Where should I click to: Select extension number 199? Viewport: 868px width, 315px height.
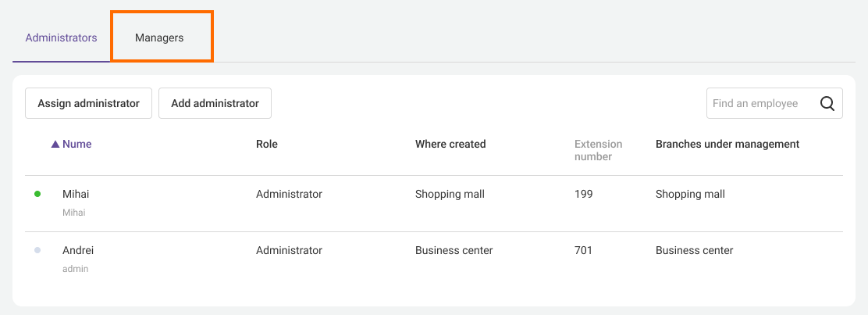click(x=583, y=194)
